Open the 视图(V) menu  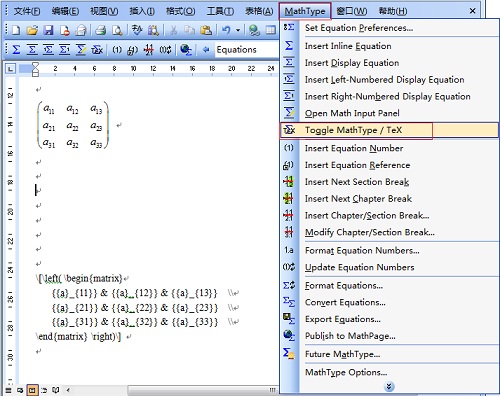pos(104,11)
